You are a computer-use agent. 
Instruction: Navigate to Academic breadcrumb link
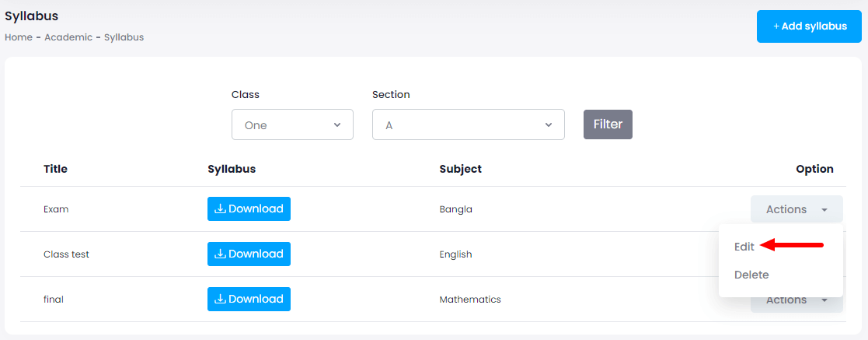(68, 37)
